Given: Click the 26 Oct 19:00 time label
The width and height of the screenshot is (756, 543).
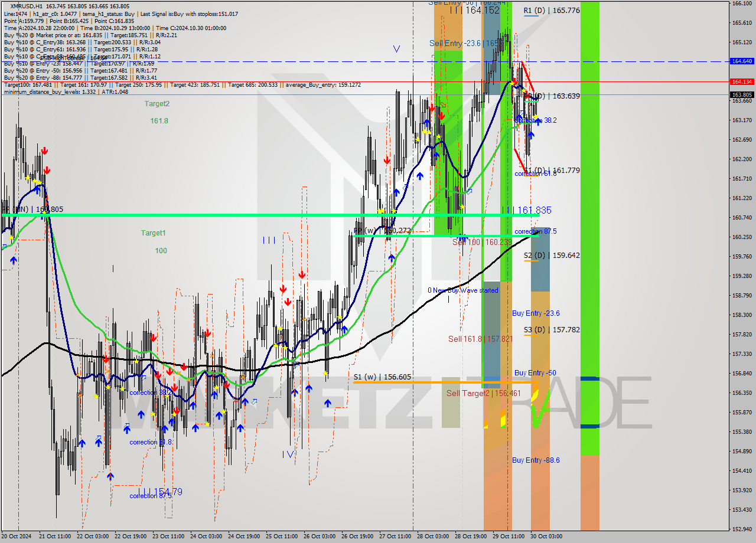Looking at the screenshot, I should coord(357,537).
